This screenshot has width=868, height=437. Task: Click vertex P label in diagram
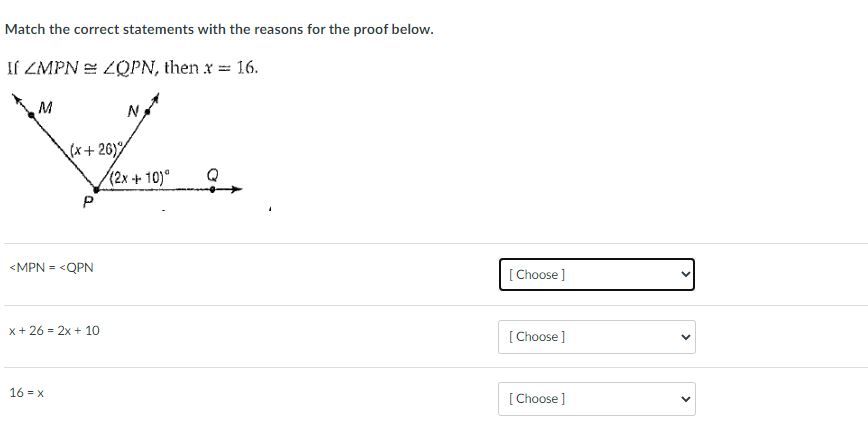pyautogui.click(x=89, y=199)
